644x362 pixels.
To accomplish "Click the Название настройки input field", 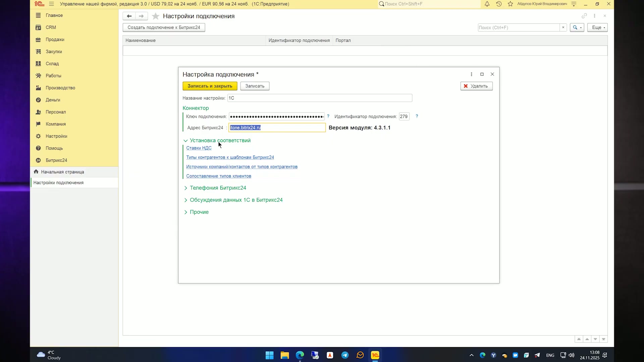I will [320, 98].
